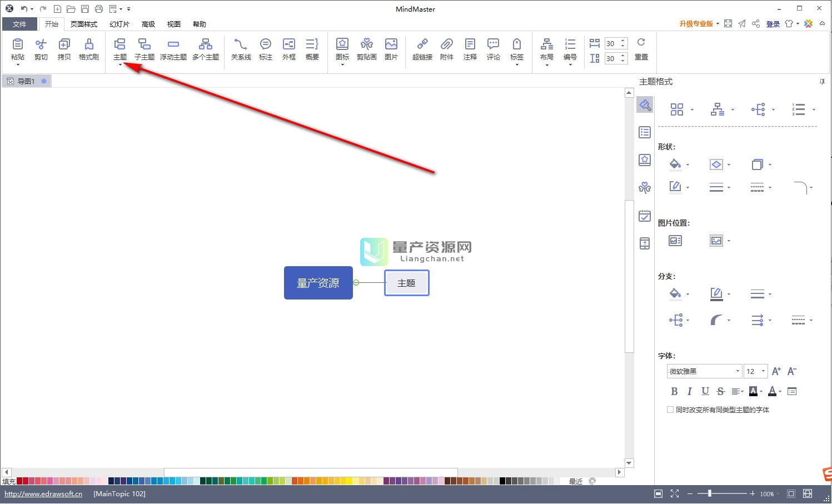Switch to the 高级 tab

coord(148,24)
